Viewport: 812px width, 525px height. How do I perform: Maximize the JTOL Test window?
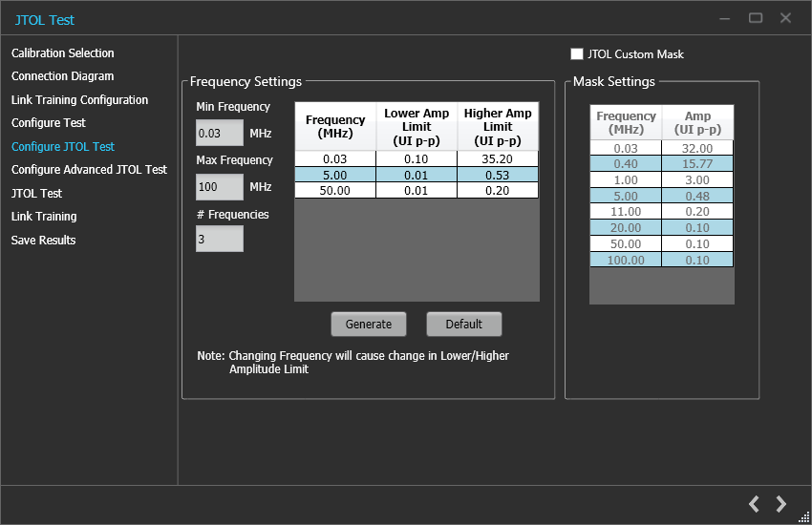coord(756,18)
